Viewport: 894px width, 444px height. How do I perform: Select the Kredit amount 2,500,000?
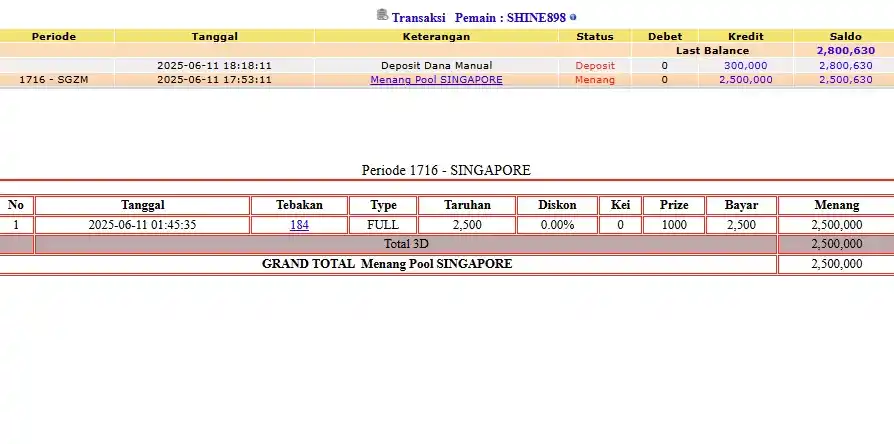tap(746, 80)
